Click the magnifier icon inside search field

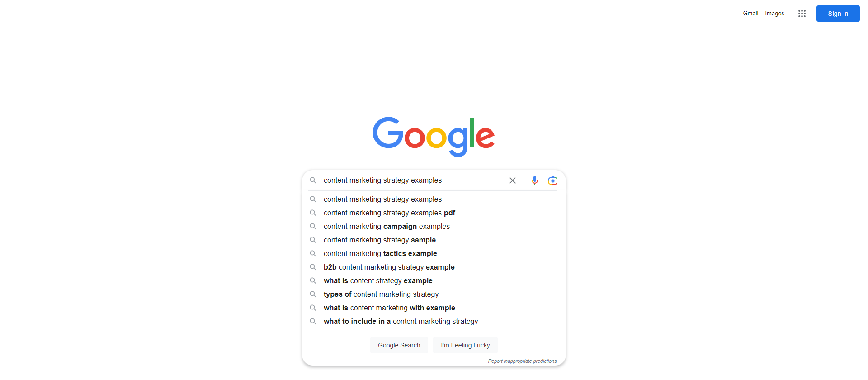pos(313,180)
